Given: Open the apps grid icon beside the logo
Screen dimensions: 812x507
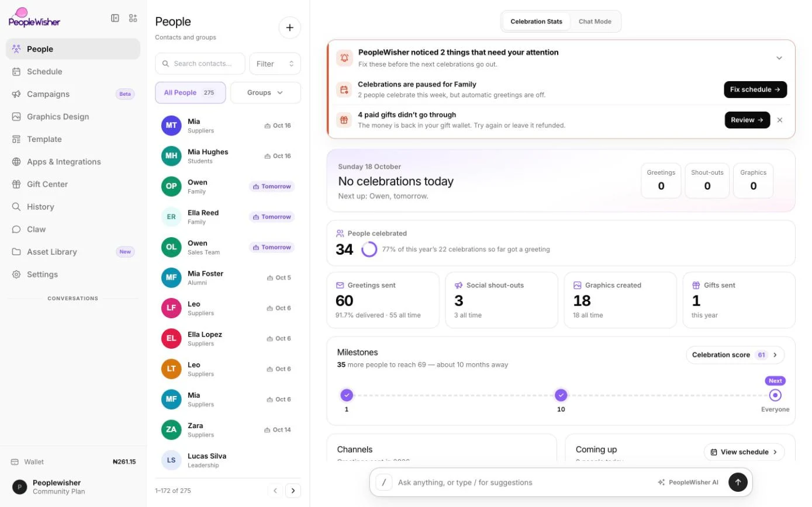Looking at the screenshot, I should coord(133,18).
